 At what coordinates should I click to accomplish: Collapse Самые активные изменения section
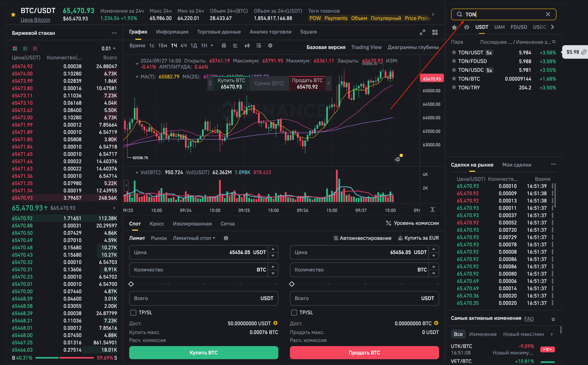[553, 319]
